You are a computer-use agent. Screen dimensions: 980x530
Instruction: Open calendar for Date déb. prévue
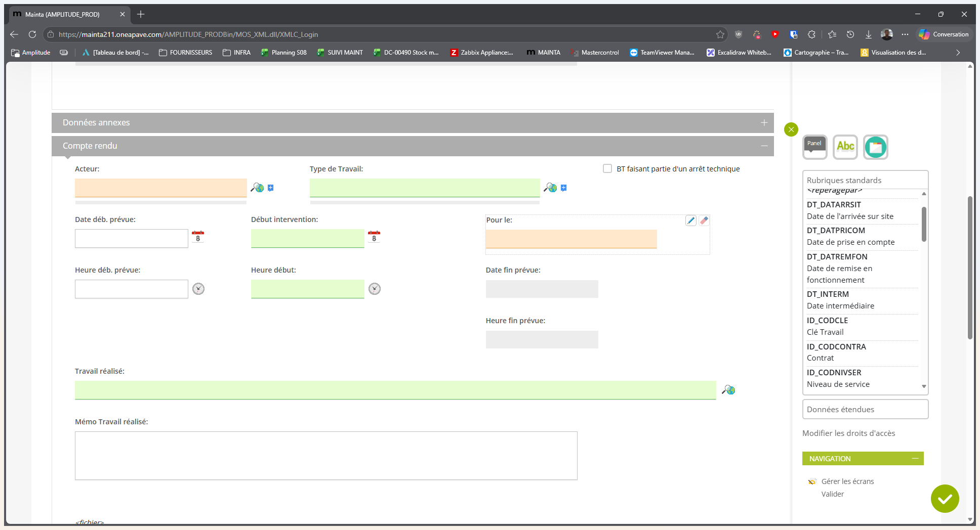pyautogui.click(x=198, y=237)
